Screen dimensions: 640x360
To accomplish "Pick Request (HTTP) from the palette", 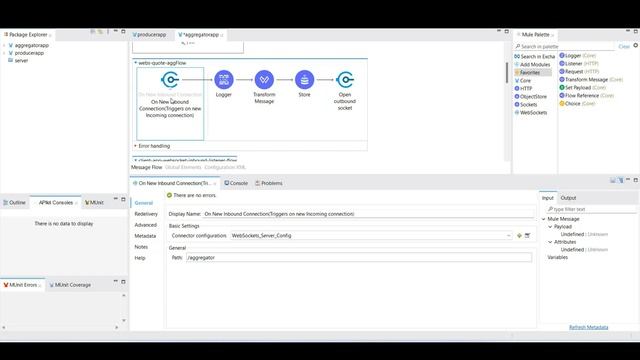I will point(579,71).
